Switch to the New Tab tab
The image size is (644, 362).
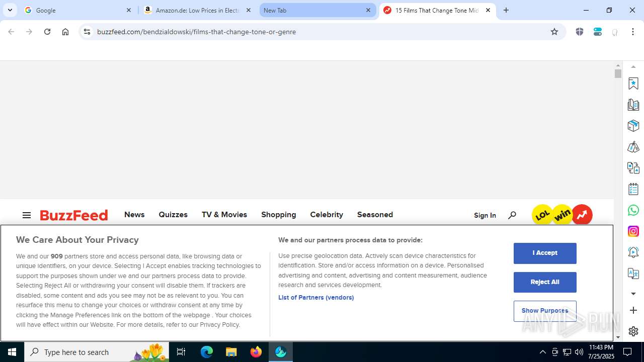pos(318,10)
